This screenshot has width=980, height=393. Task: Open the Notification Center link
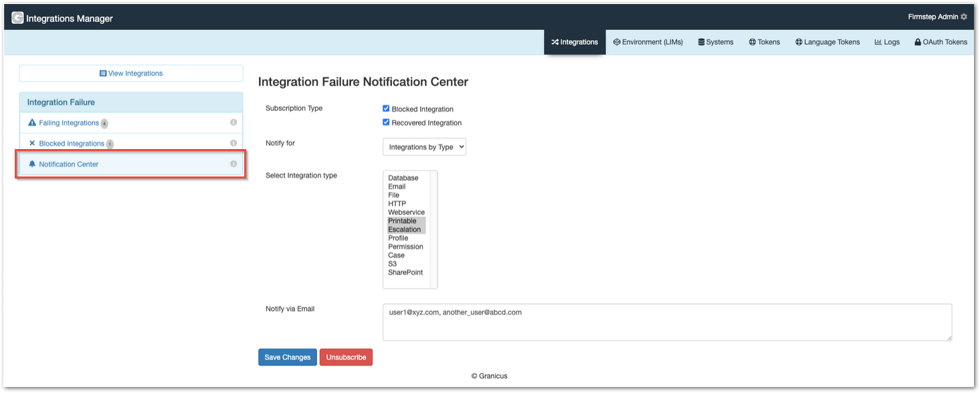click(x=69, y=164)
